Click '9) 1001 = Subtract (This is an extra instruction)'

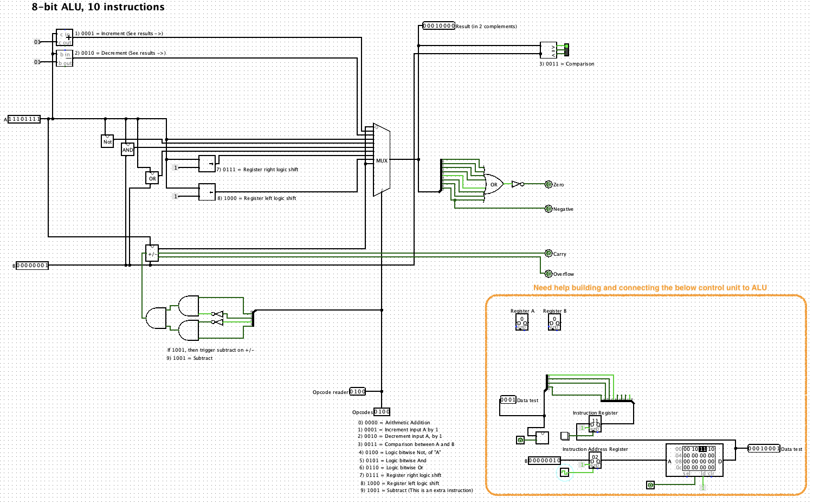pyautogui.click(x=417, y=490)
